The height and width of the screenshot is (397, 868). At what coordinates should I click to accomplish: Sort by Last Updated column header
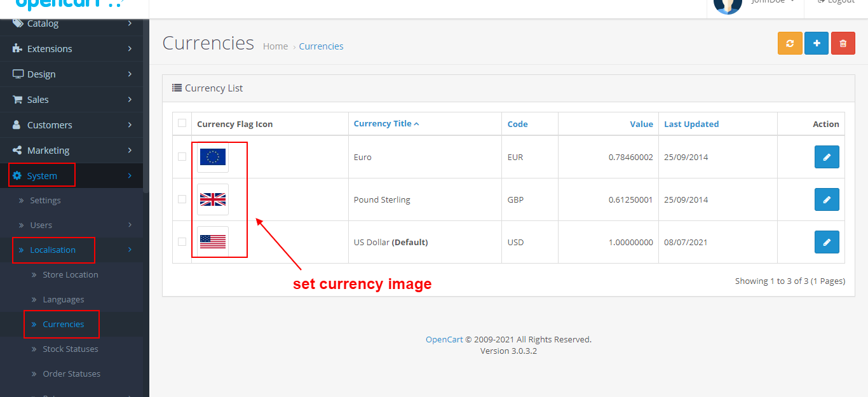[691, 124]
